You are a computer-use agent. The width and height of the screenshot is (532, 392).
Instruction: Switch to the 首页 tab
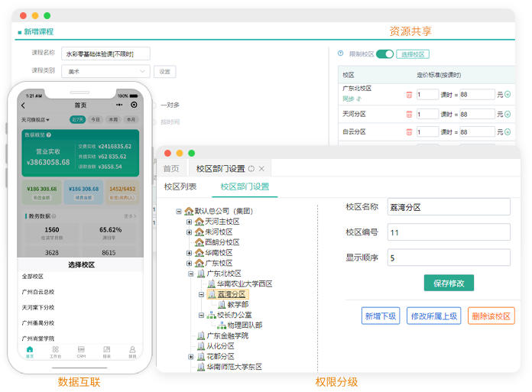[171, 169]
